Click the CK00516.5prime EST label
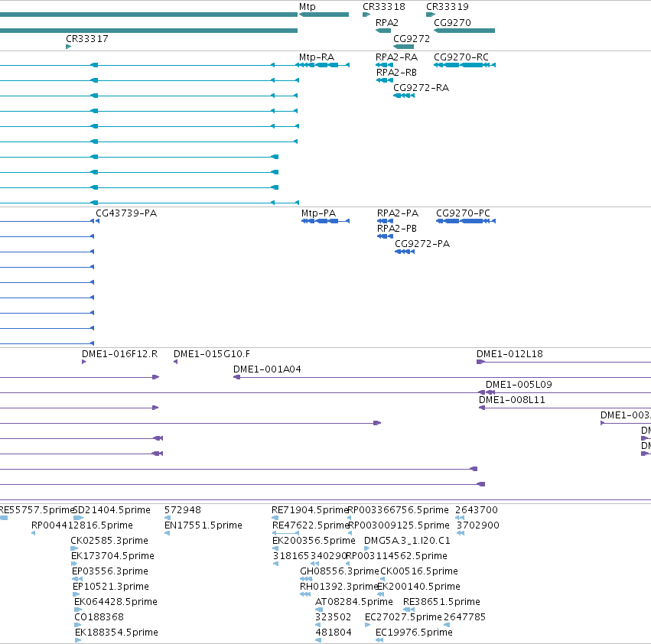651x644 pixels. 419,571
